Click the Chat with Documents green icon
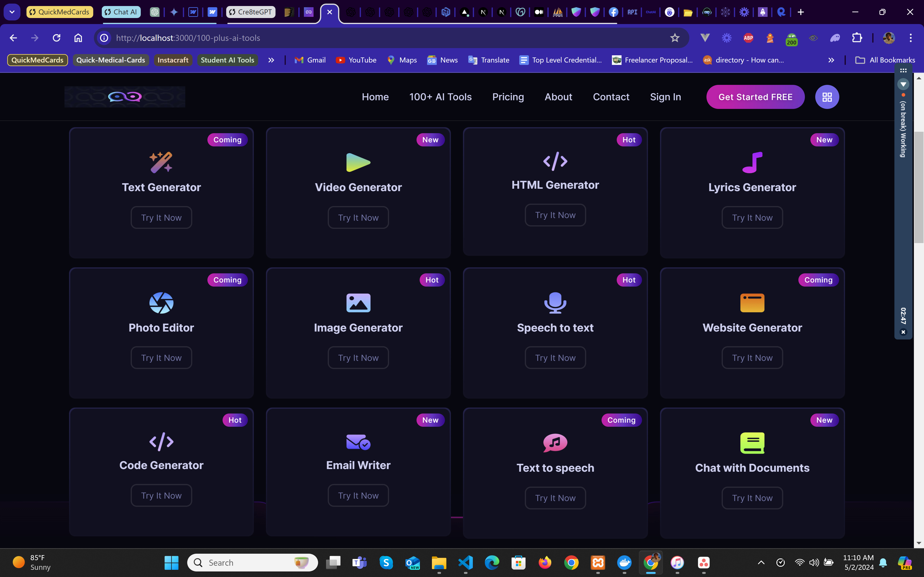This screenshot has height=577, width=924. tap(752, 443)
